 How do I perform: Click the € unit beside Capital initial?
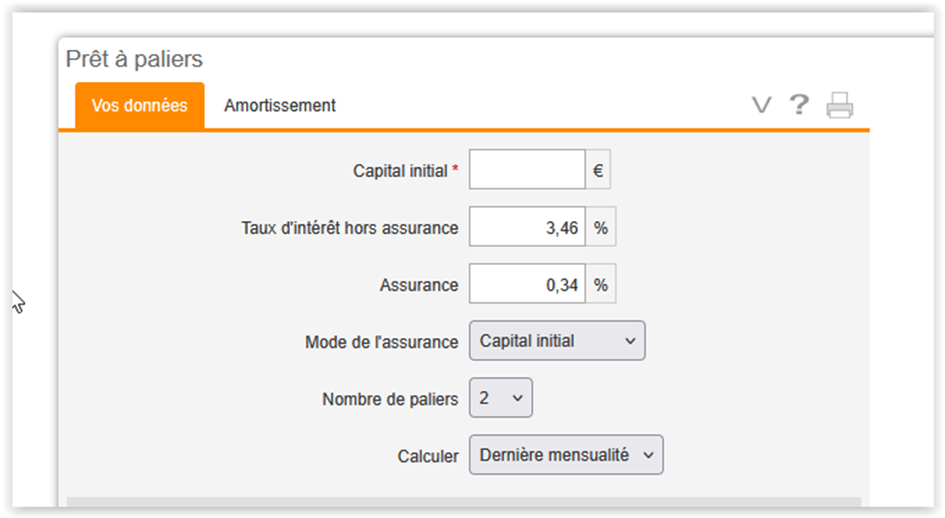click(x=598, y=170)
